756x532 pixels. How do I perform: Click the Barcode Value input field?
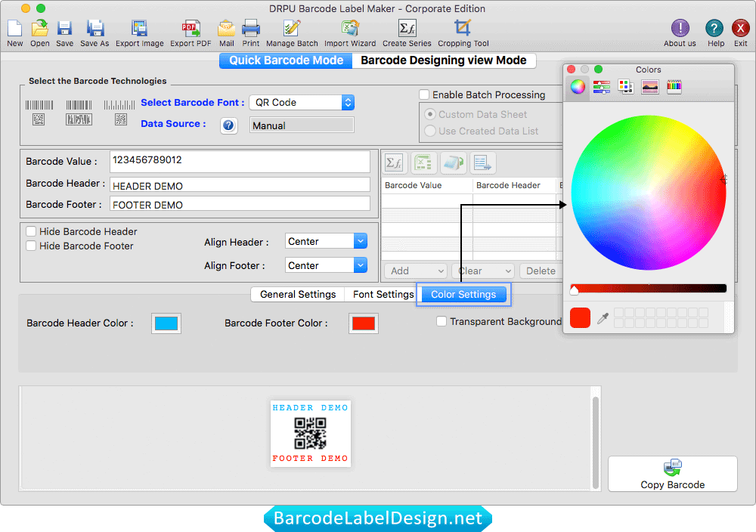240,161
